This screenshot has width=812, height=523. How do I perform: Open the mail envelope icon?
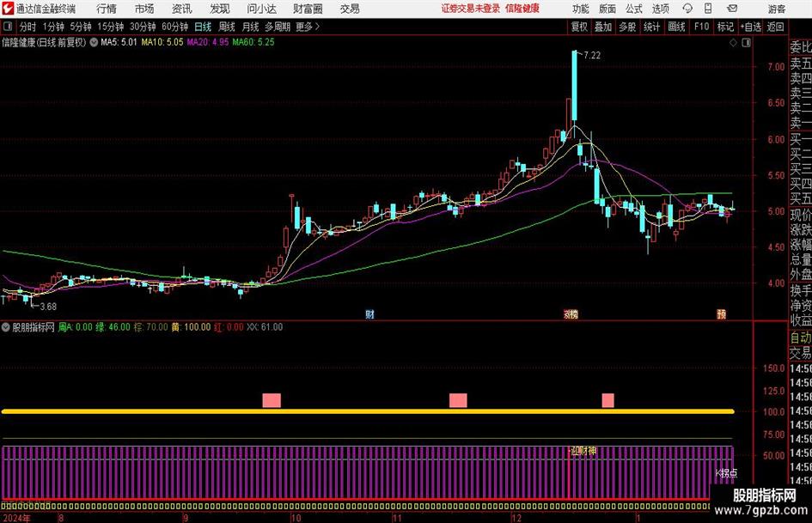tap(732, 9)
